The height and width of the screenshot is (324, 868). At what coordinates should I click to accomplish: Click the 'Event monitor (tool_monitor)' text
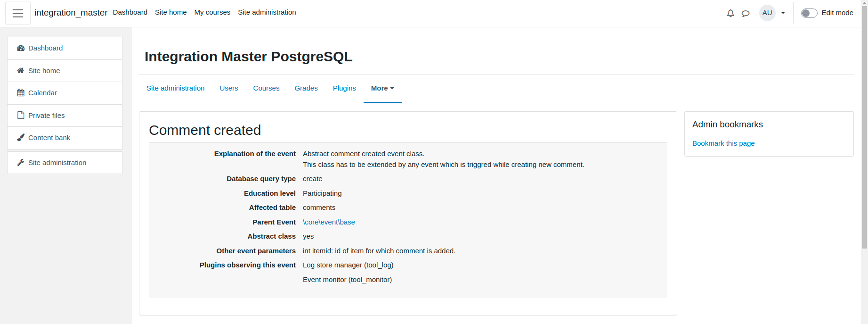pyautogui.click(x=347, y=280)
